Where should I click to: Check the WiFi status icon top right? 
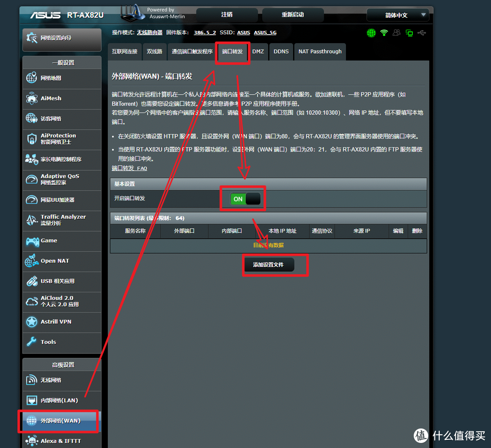point(384,33)
